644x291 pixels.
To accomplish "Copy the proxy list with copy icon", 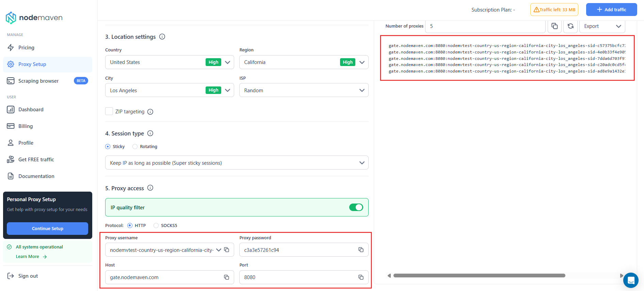I will [554, 26].
